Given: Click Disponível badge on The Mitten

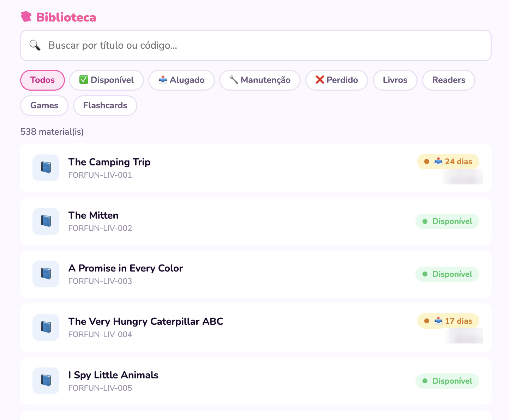Looking at the screenshot, I should (447, 221).
